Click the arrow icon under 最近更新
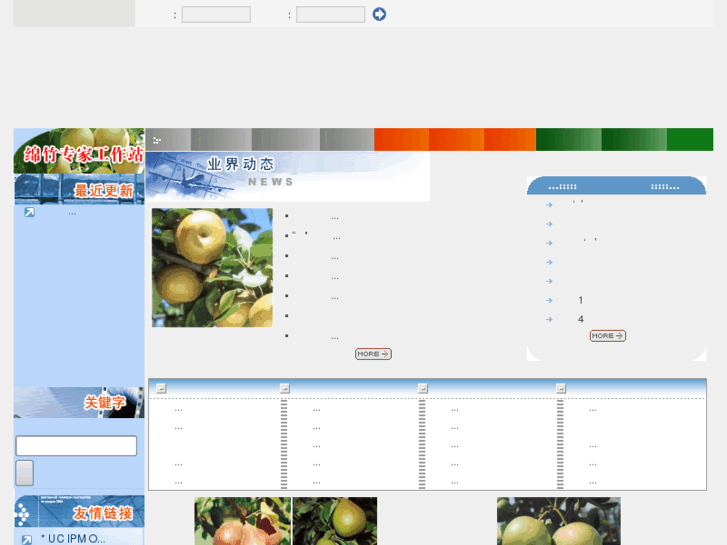The image size is (727, 545). [x=29, y=212]
